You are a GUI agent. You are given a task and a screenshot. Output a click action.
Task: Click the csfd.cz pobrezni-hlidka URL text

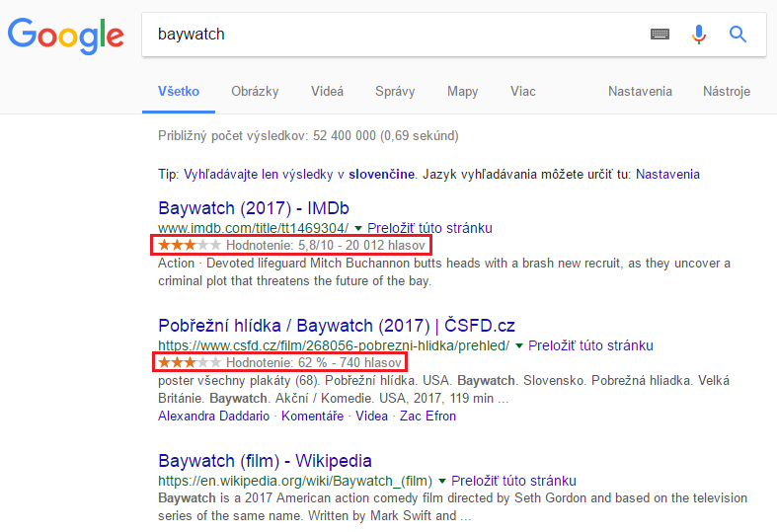coord(334,345)
